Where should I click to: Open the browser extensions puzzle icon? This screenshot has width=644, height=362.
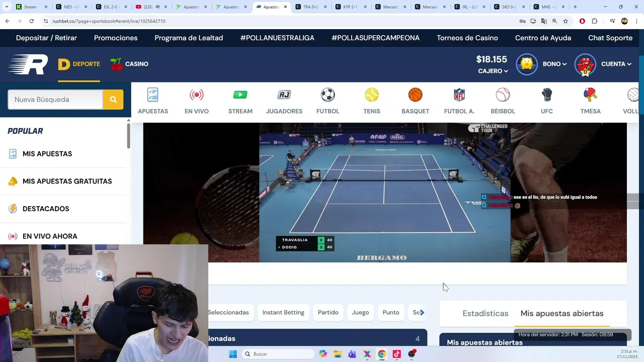point(595,21)
